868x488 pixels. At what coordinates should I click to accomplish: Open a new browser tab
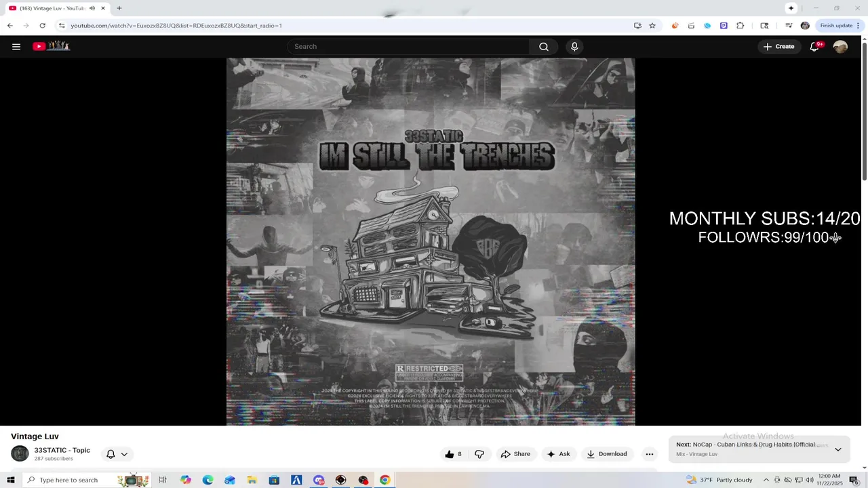pyautogui.click(x=119, y=8)
